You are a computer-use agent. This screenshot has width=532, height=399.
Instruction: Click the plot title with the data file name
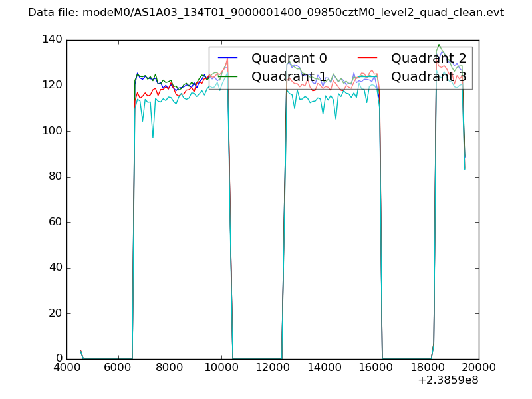(266, 13)
